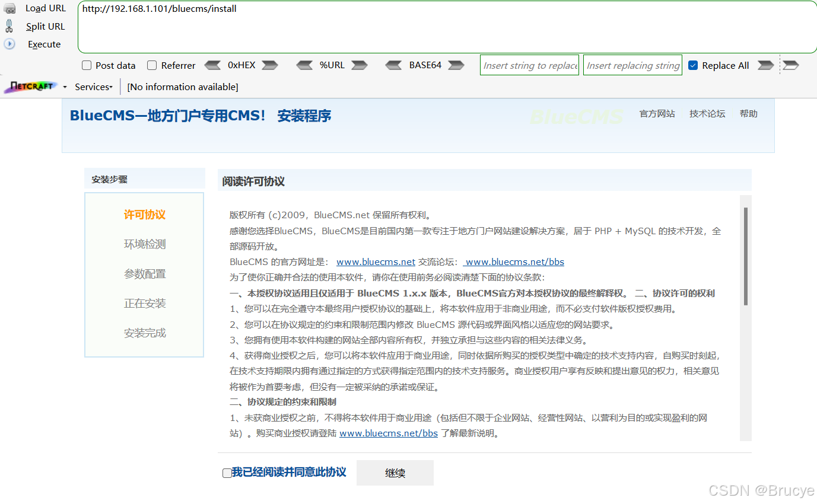Click the Execute play icon
Viewport: 817px width, 504px height.
[9, 44]
